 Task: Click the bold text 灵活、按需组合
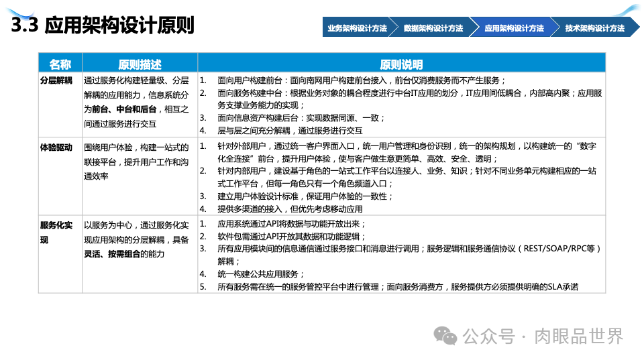[x=112, y=254]
